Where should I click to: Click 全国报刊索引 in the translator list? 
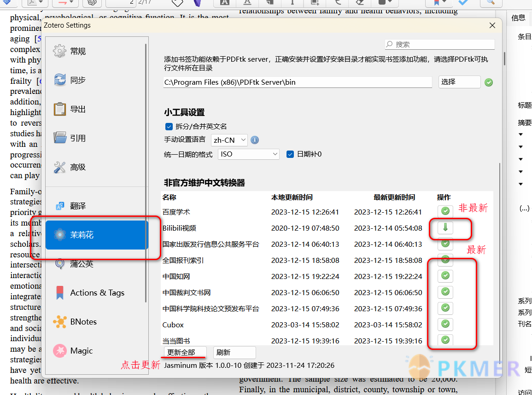(x=183, y=261)
